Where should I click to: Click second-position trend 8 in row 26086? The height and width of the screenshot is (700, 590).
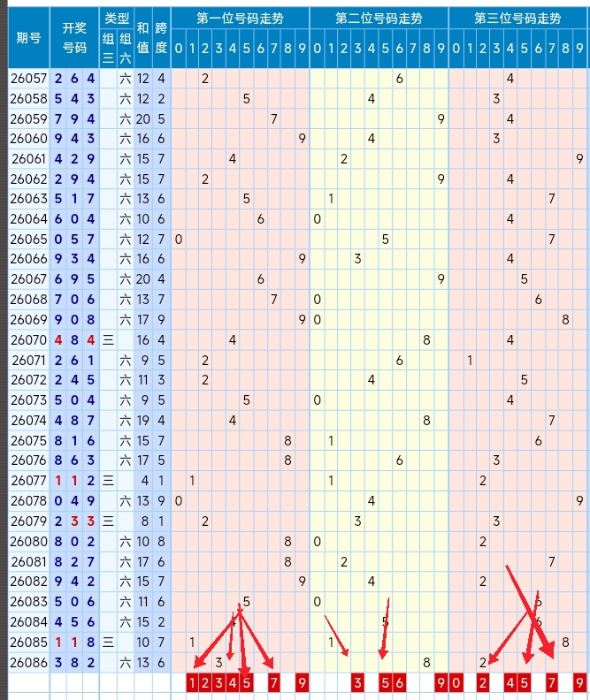tap(426, 663)
